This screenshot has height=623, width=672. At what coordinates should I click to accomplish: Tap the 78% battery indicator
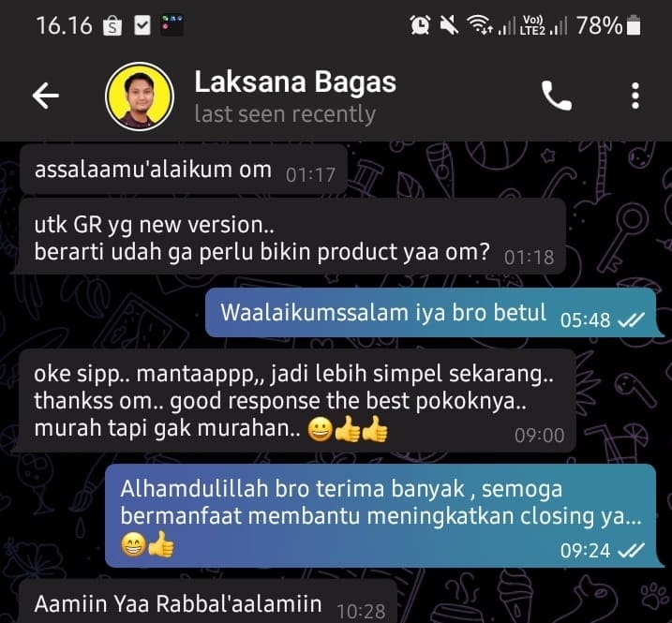[608, 25]
